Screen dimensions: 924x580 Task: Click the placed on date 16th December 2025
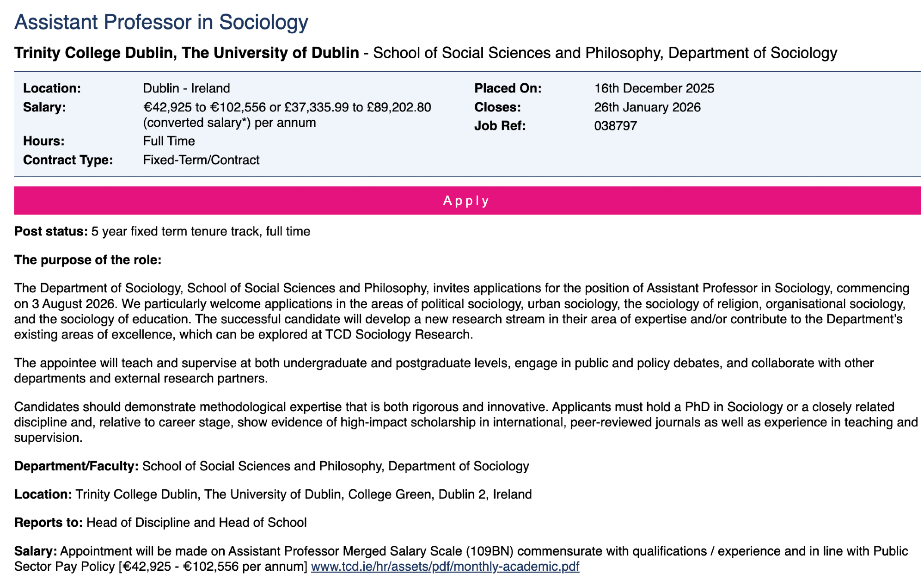pyautogui.click(x=654, y=88)
